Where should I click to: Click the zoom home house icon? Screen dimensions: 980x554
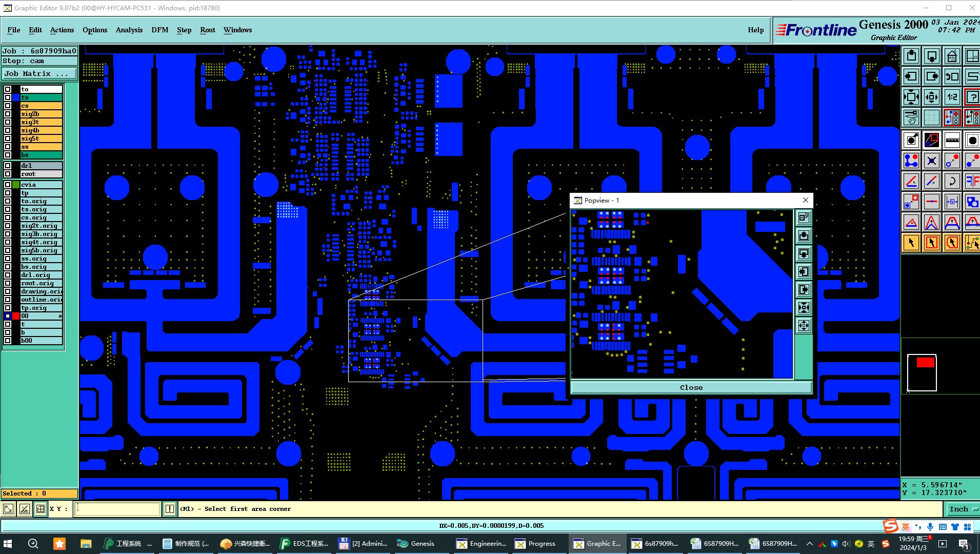pos(952,56)
